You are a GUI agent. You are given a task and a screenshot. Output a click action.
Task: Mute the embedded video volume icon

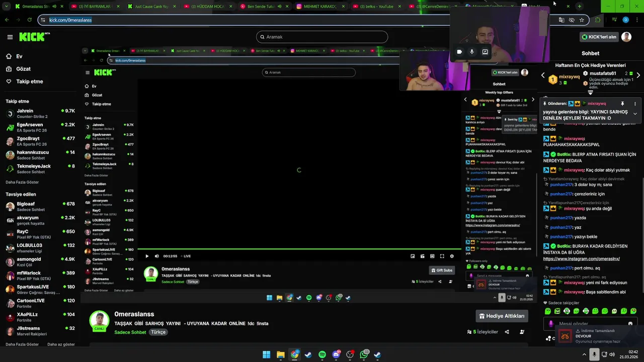(x=156, y=256)
